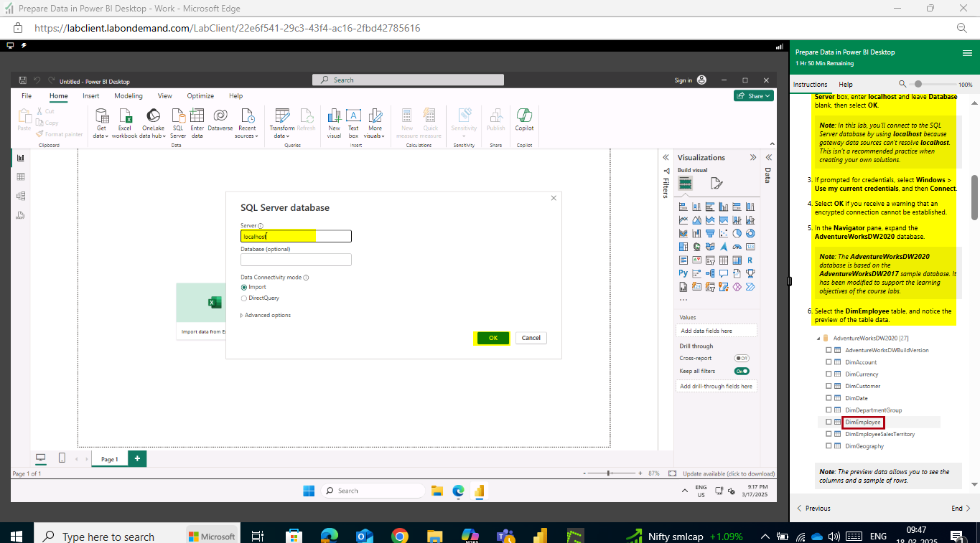This screenshot has width=980, height=543.
Task: Adjust the Power BI zoom slider
Action: click(610, 473)
